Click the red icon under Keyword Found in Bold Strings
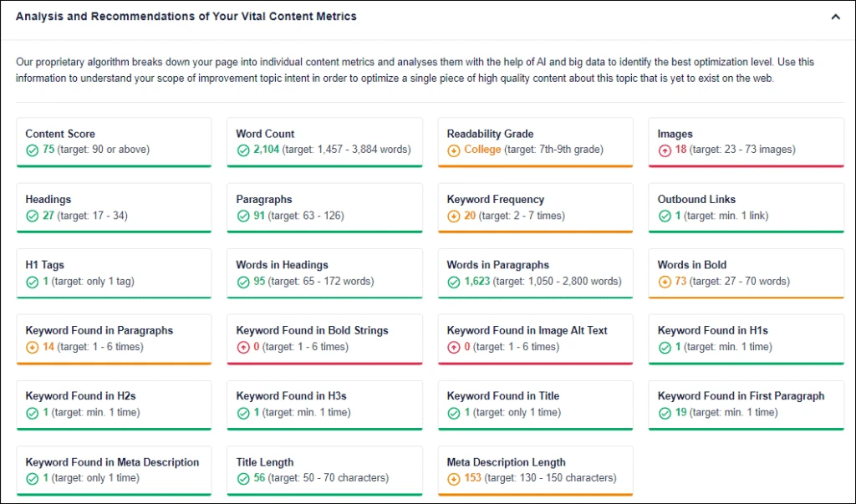Screen dimensions: 856x504 [x=242, y=347]
